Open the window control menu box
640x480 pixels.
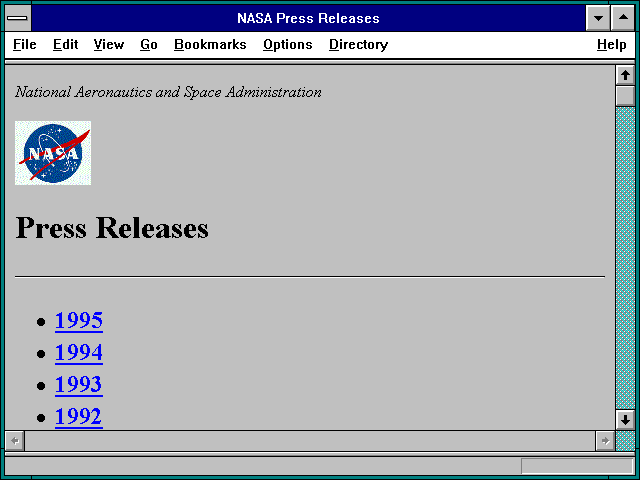pyautogui.click(x=18, y=18)
